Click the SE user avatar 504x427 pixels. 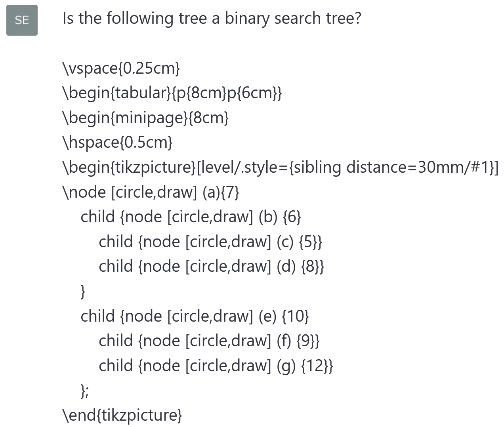point(22,20)
